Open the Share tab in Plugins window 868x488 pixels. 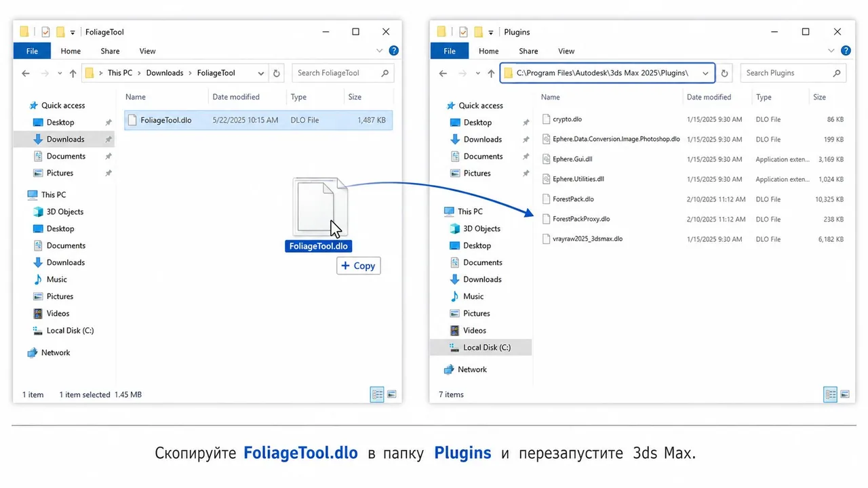pos(528,51)
